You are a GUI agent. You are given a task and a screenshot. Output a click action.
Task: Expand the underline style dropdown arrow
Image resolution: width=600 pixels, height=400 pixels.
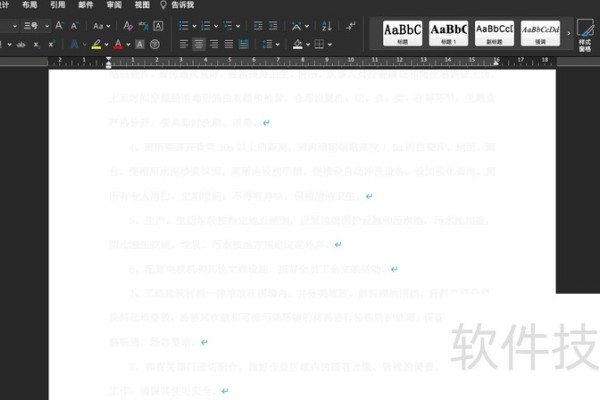pyautogui.click(x=9, y=45)
